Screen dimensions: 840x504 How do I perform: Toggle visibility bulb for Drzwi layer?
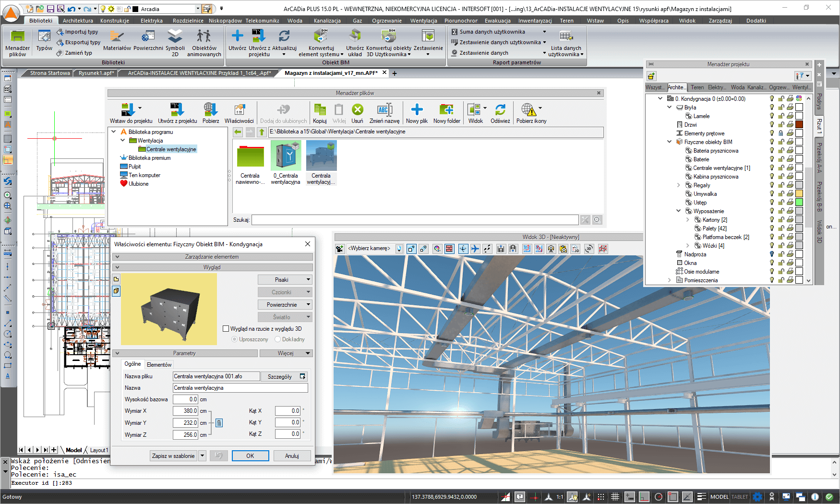tap(772, 124)
